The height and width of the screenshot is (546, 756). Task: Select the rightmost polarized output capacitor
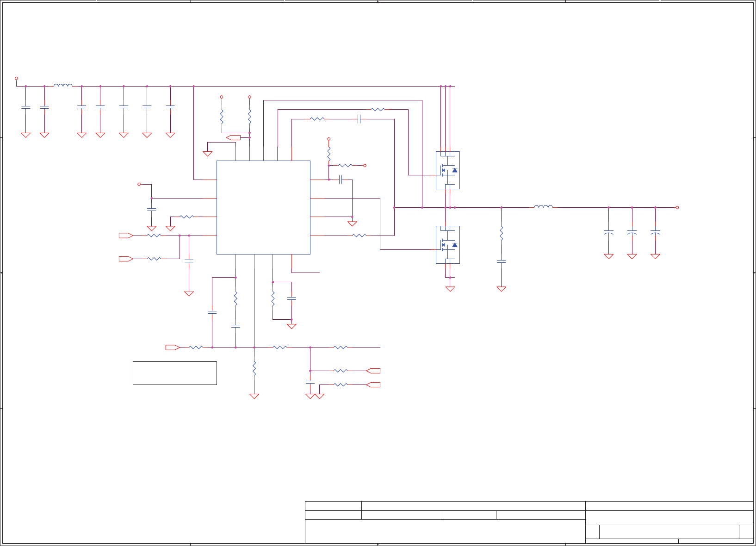[x=655, y=232]
